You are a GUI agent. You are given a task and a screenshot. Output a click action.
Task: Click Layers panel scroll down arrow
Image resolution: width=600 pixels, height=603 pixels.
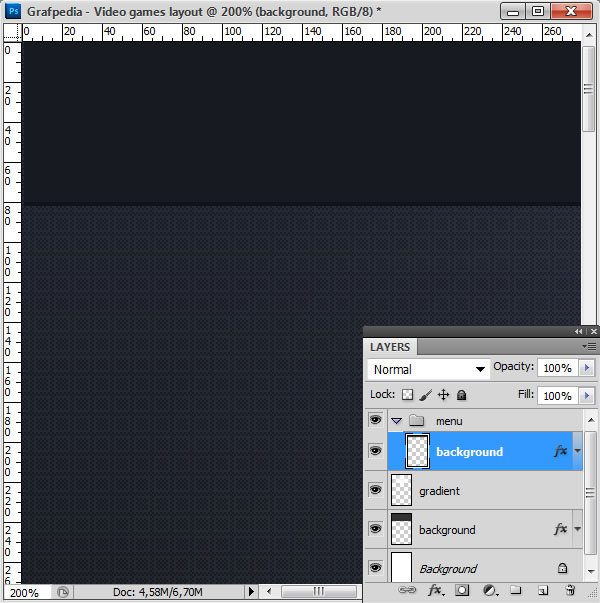[591, 571]
